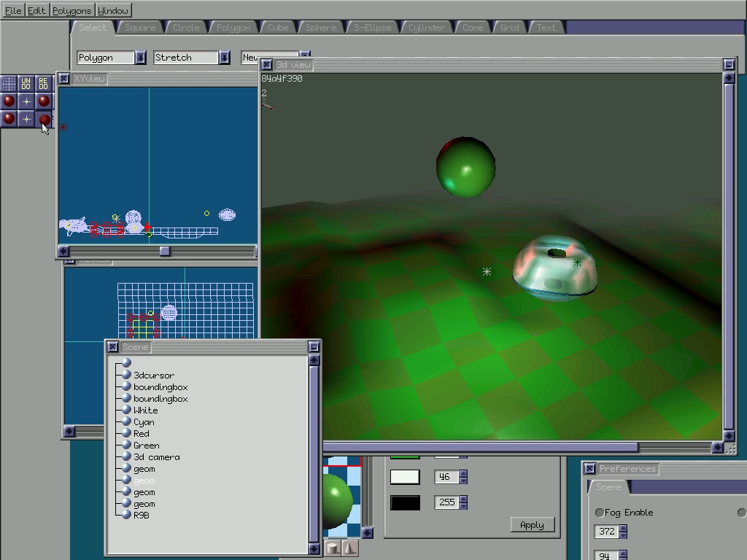Select the Cyan item in Scene list
The image size is (747, 560).
click(144, 422)
